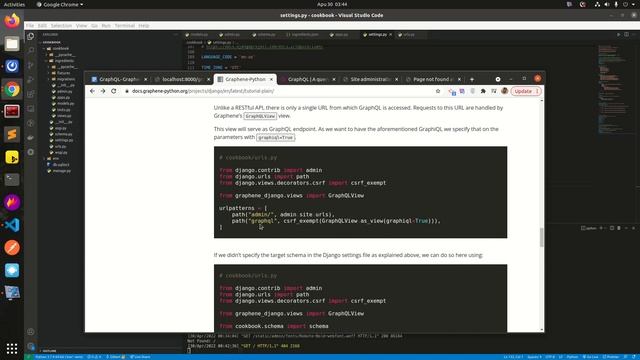640x360 pixels.
Task: Show Applications grid in the dock
Action: [x=12, y=348]
